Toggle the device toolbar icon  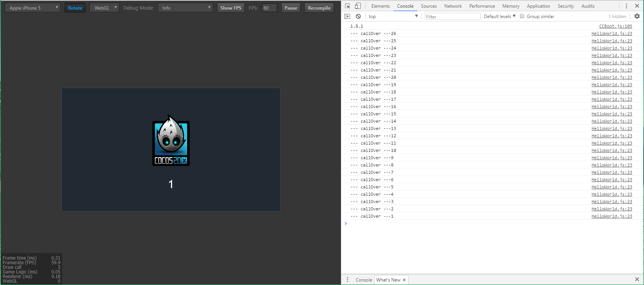click(x=358, y=6)
